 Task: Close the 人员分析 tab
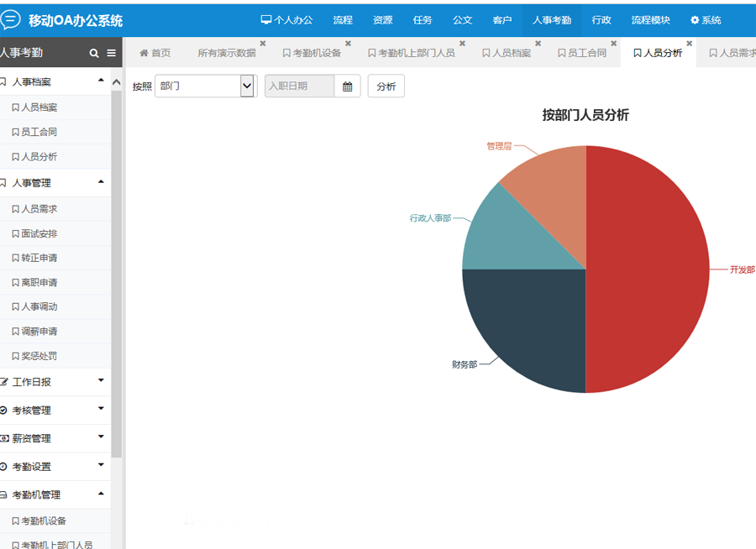(x=689, y=44)
